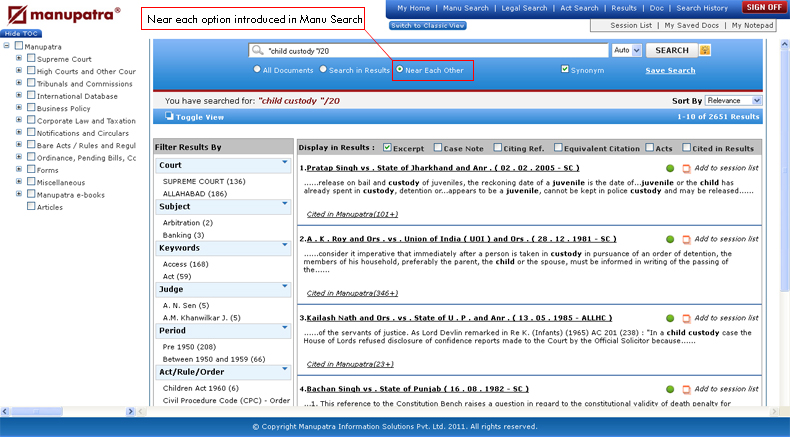
Task: Collapse the Subject filter section
Action: coord(285,204)
